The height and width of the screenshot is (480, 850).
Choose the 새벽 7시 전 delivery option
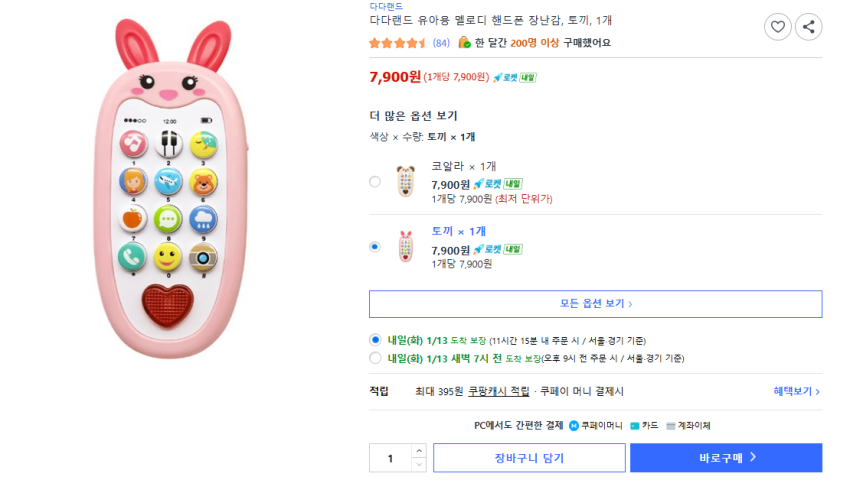376,358
